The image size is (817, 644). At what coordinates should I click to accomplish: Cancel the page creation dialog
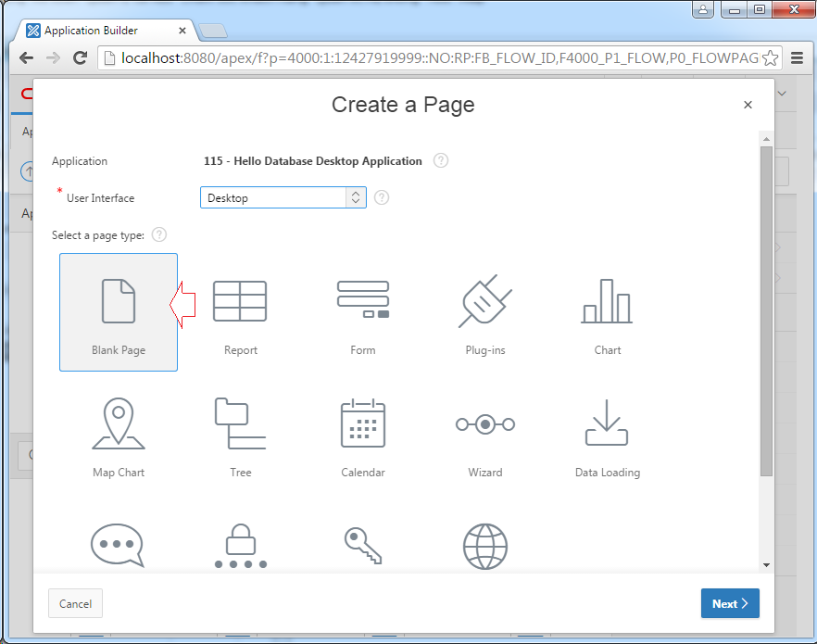click(76, 603)
